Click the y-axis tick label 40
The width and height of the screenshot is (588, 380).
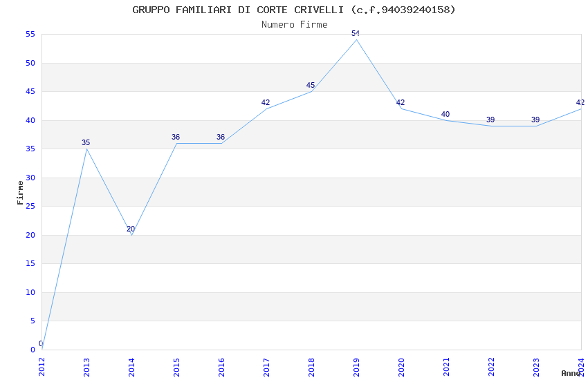pos(30,120)
